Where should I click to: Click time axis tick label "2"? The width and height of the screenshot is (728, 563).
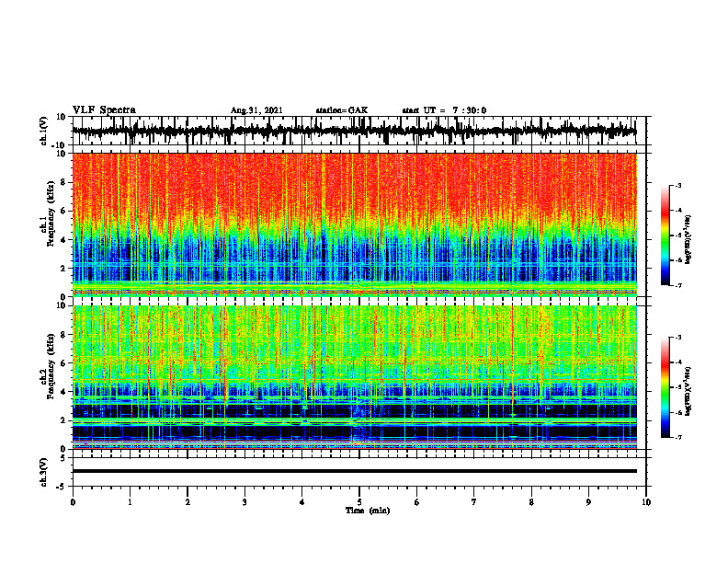[x=188, y=502]
